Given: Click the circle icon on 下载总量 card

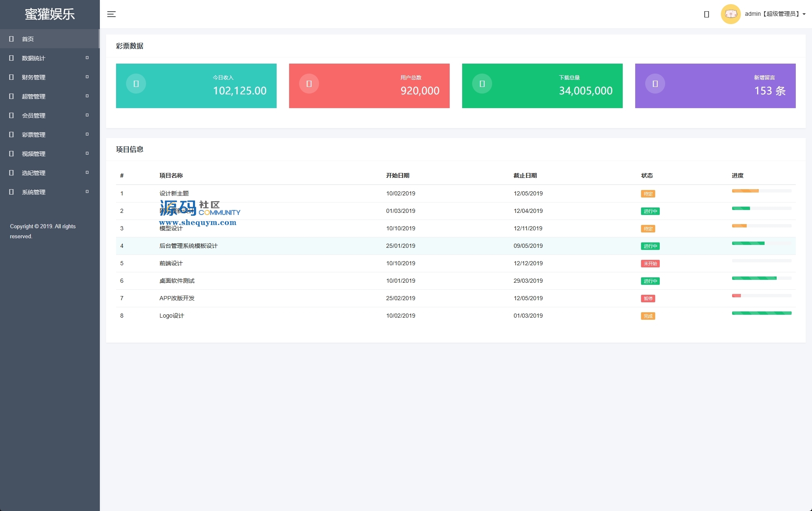Looking at the screenshot, I should pyautogui.click(x=482, y=84).
